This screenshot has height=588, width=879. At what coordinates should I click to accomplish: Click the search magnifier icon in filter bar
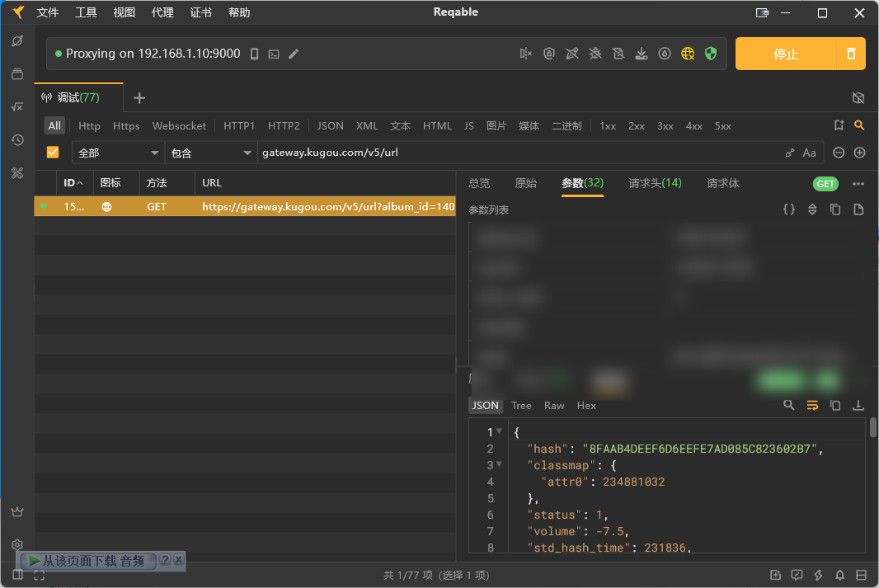point(859,125)
